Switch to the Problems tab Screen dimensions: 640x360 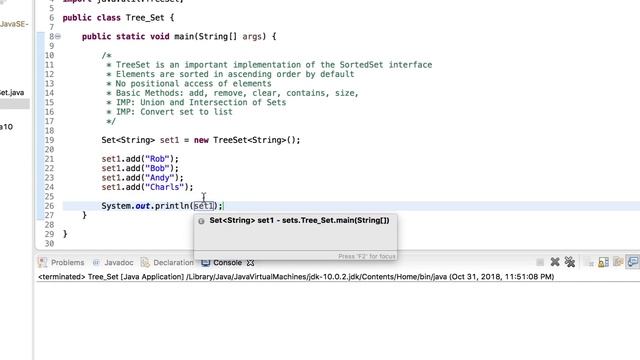(x=67, y=262)
